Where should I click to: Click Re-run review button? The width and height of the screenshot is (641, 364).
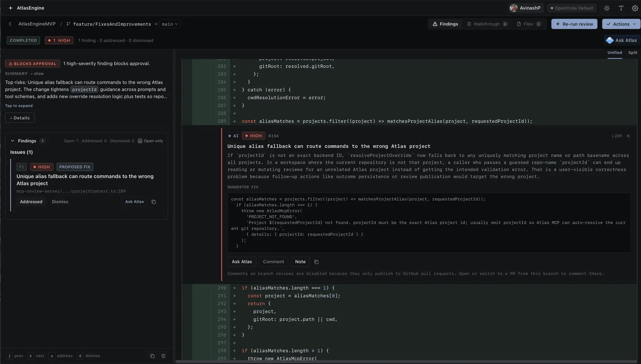[x=574, y=24]
